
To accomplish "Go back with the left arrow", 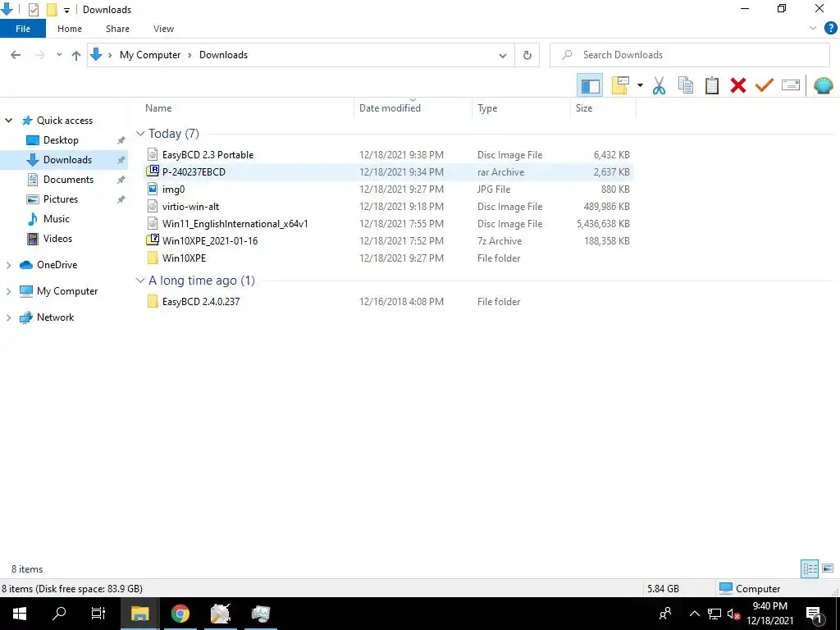I will tap(16, 55).
